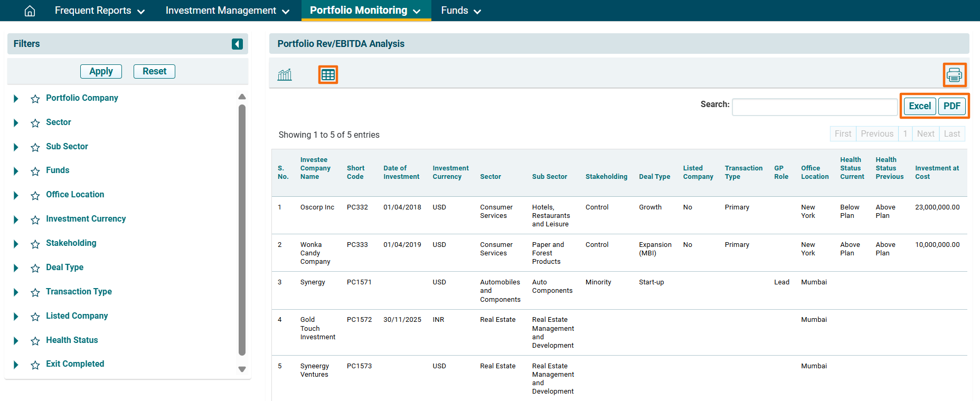Download the report as PDF
Screen dimensions: 980x401
point(951,106)
